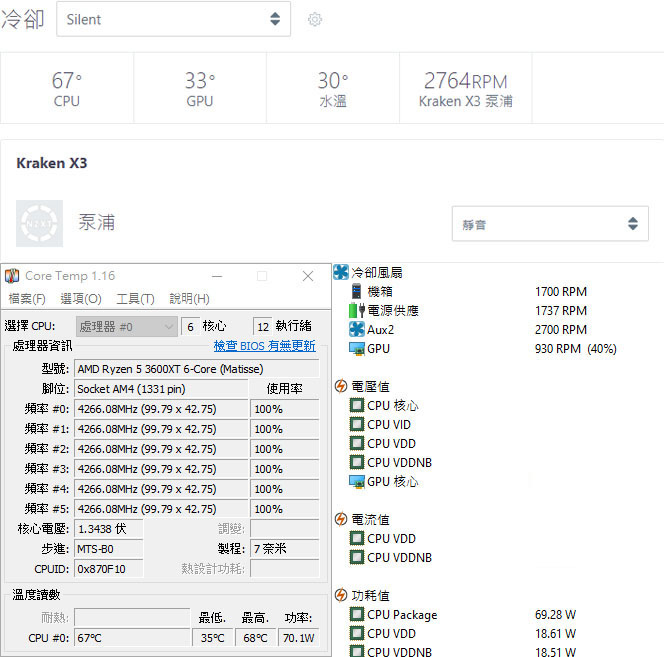Click the MTS-B0 stepping field

click(109, 549)
